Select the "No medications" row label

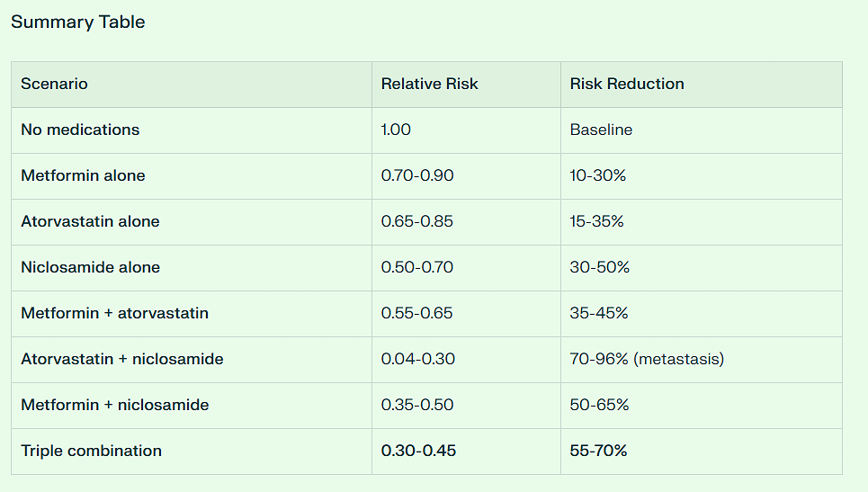pyautogui.click(x=80, y=130)
